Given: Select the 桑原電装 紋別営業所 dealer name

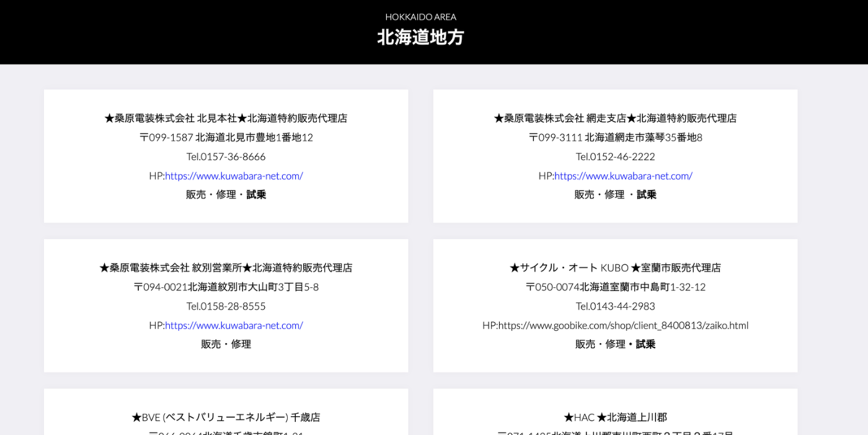Looking at the screenshot, I should pos(226,267).
